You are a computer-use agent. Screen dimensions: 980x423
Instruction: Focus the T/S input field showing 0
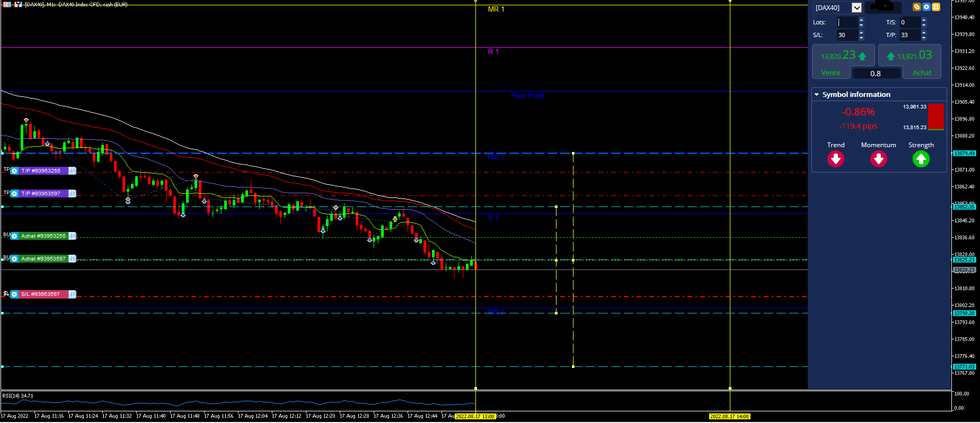[x=910, y=22]
